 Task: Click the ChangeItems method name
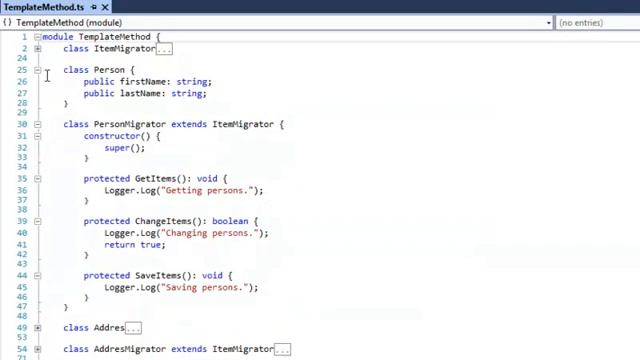(163, 221)
